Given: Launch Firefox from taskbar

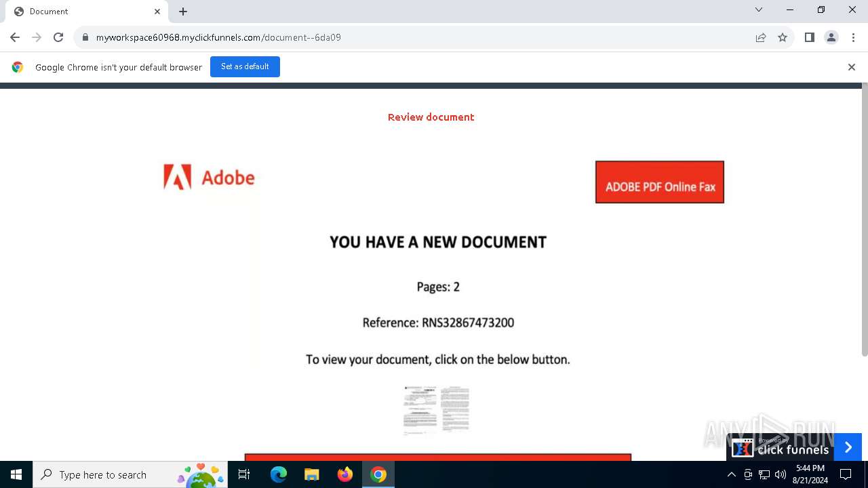Looking at the screenshot, I should (345, 474).
